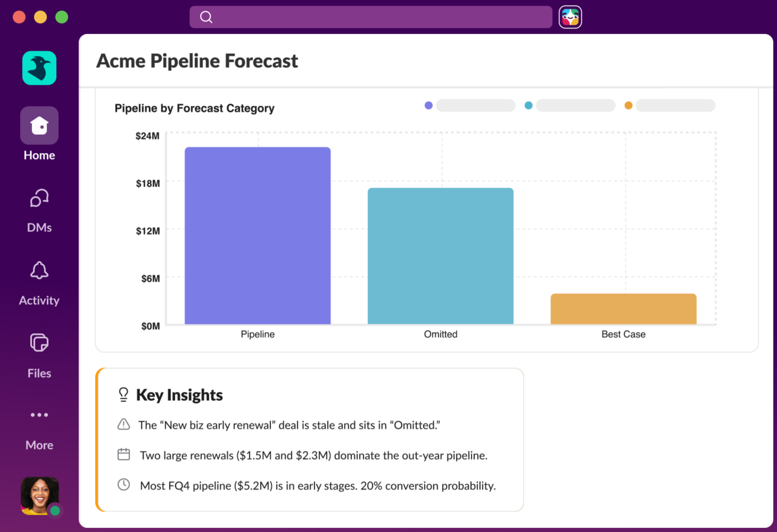The height and width of the screenshot is (532, 777).
Task: Click the Acme Pipeline Forecast title
Action: [197, 61]
